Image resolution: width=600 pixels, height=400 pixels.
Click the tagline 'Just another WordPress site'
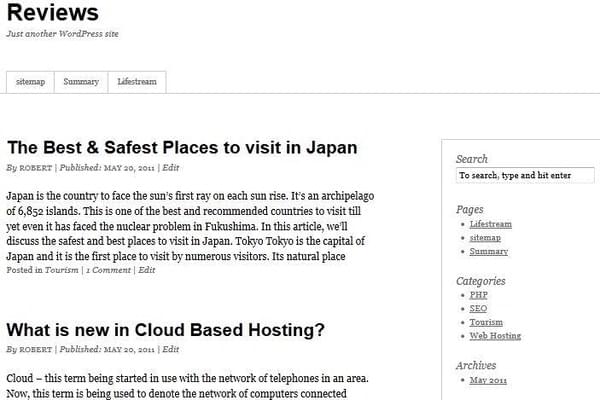click(x=62, y=34)
